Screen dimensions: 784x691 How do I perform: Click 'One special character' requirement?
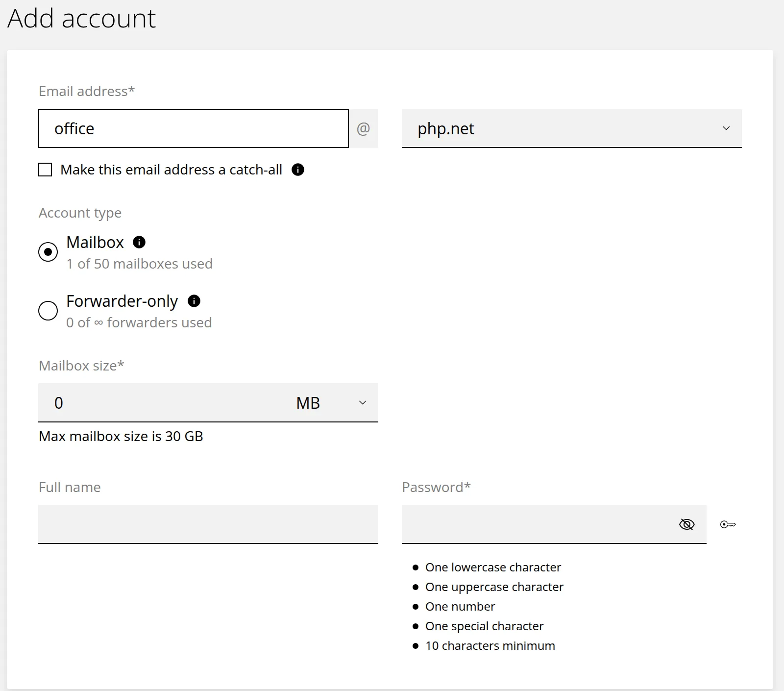(x=484, y=626)
